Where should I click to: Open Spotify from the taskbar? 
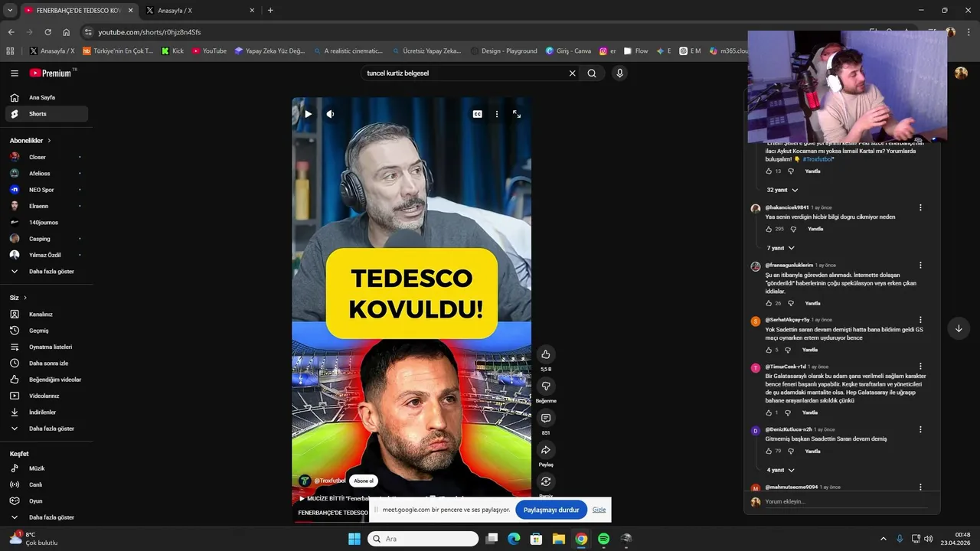tap(603, 539)
